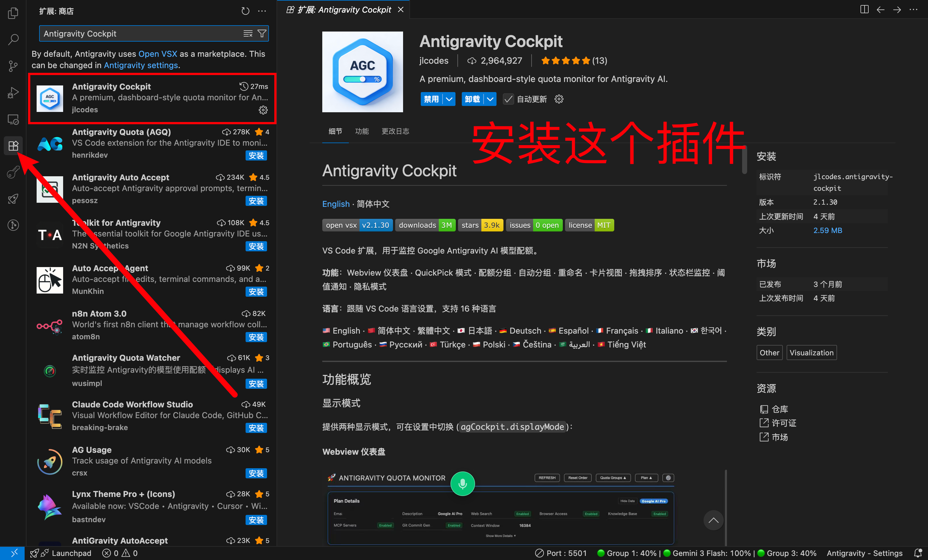Open manage gear for Antigravity Cockpit list item

[x=263, y=110]
